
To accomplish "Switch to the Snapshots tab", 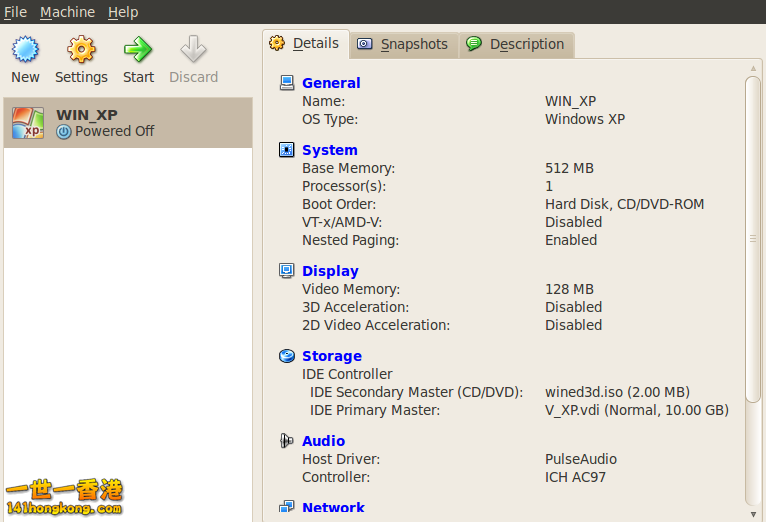I will tap(403, 44).
